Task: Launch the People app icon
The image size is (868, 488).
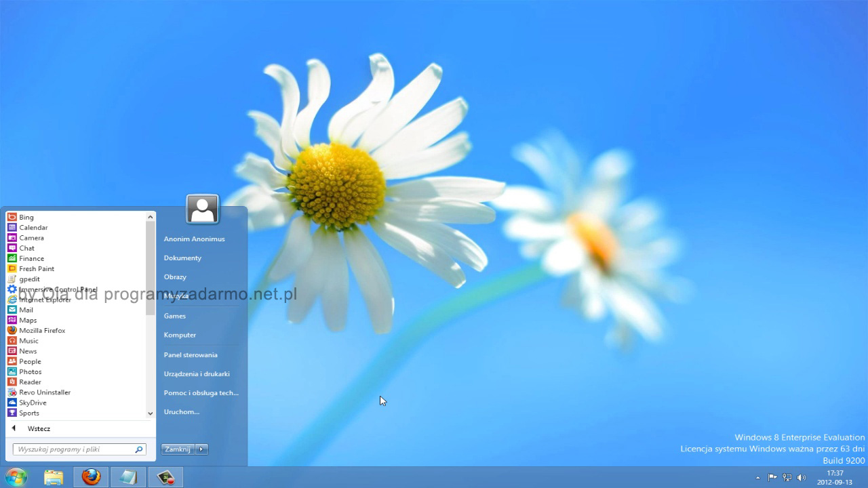Action: (12, 361)
